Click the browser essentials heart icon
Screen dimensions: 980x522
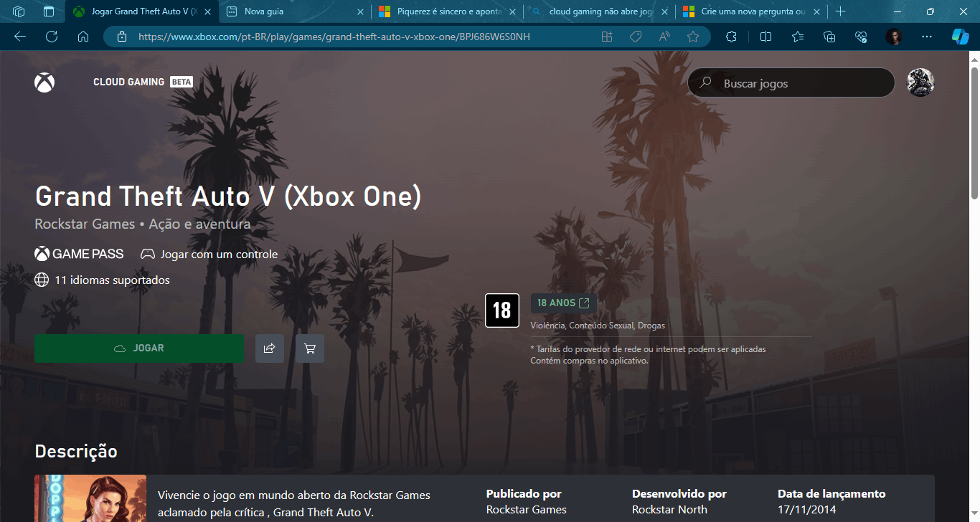862,37
